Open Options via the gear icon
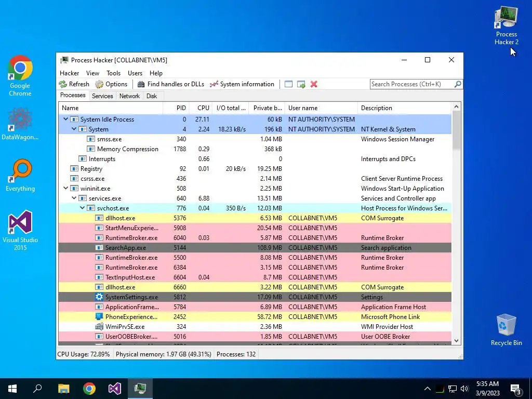 point(99,84)
